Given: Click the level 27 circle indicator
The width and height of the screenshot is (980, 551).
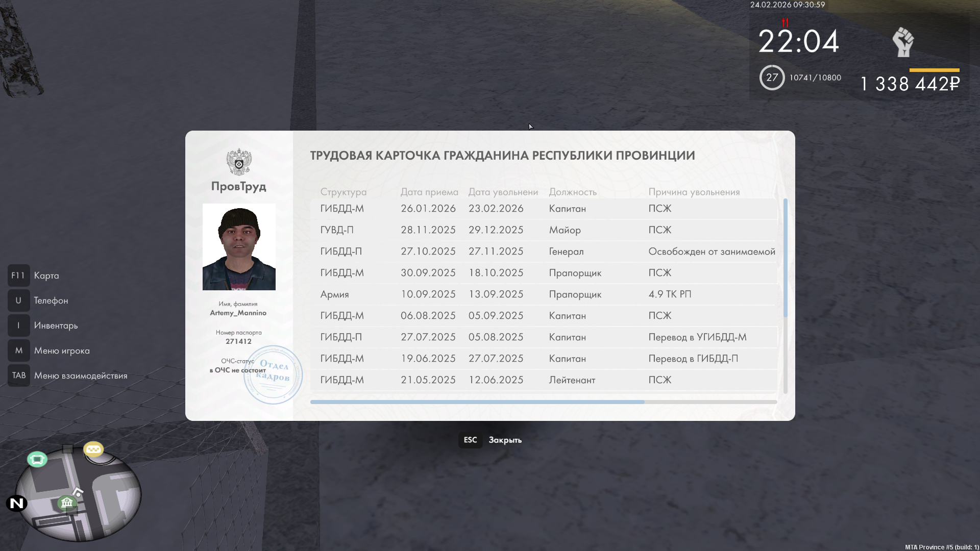Looking at the screenshot, I should click(x=772, y=78).
